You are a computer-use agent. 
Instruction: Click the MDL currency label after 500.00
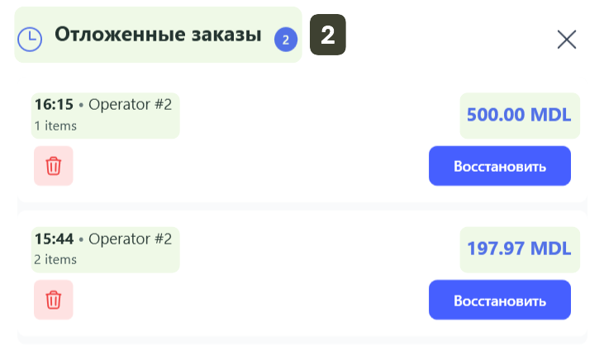coord(550,115)
